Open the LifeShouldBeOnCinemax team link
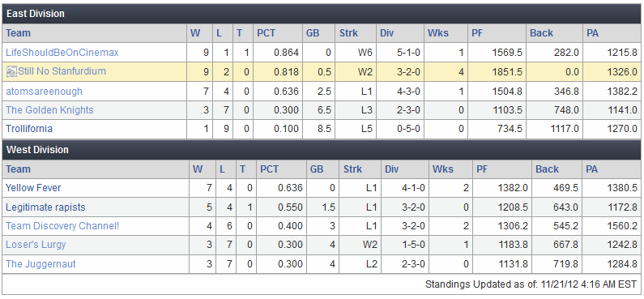Image resolution: width=644 pixels, height=299 pixels. [x=62, y=53]
